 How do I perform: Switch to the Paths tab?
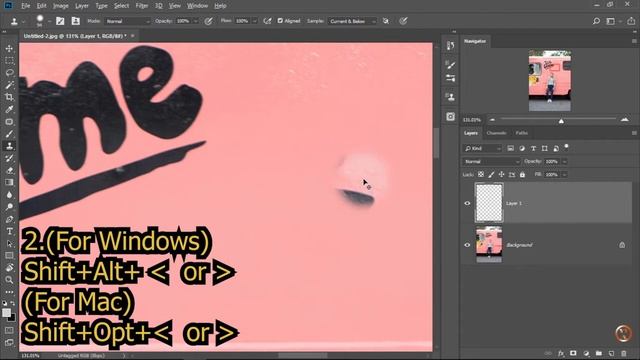pos(522,133)
